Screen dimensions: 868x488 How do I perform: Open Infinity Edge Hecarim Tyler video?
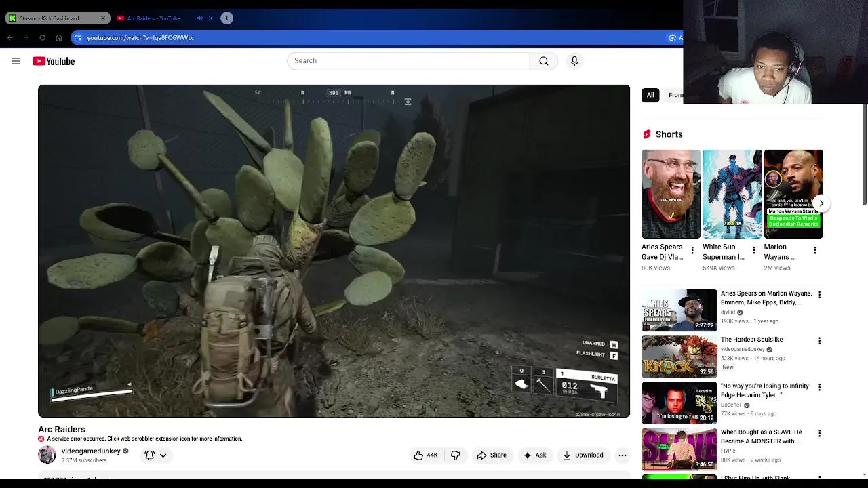click(765, 390)
